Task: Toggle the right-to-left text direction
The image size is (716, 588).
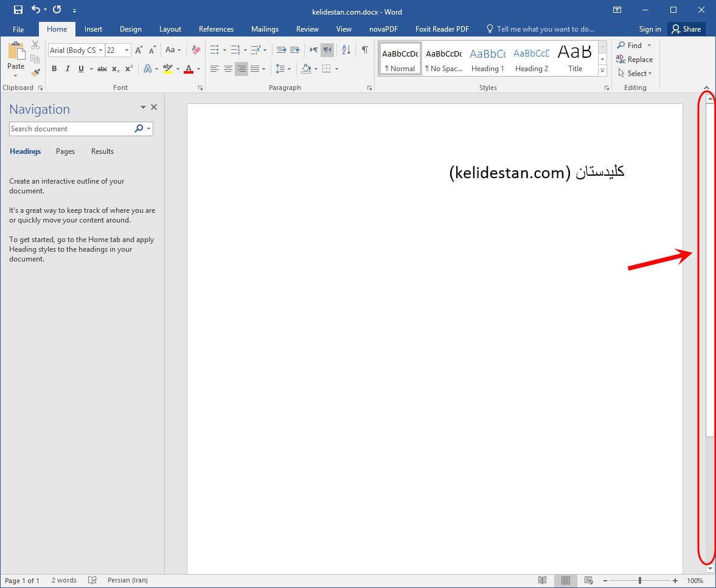Action: pyautogui.click(x=327, y=50)
